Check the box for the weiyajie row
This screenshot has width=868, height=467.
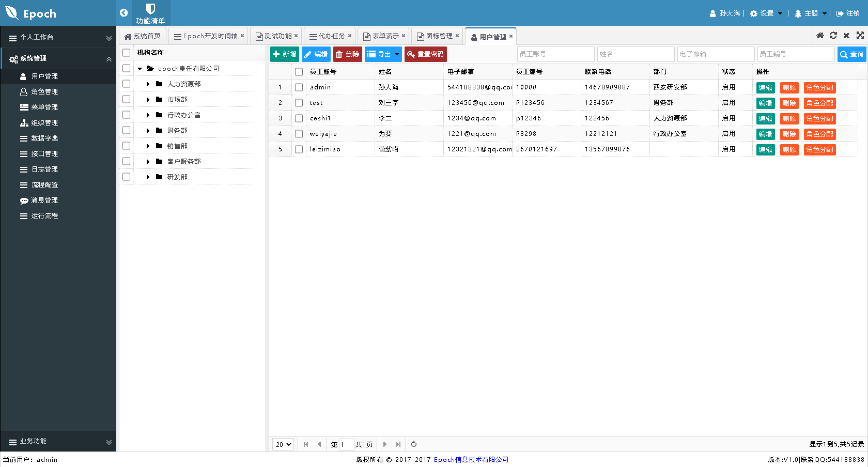(299, 134)
